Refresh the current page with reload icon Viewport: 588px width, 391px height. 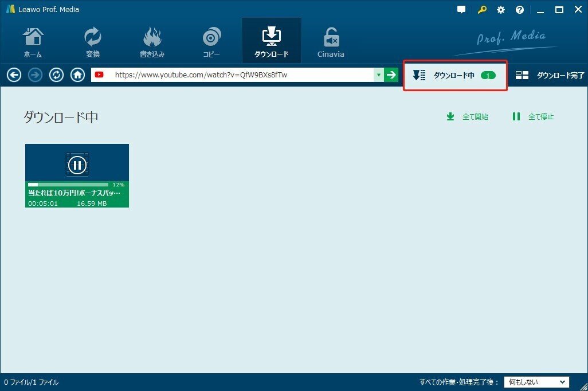[x=57, y=75]
